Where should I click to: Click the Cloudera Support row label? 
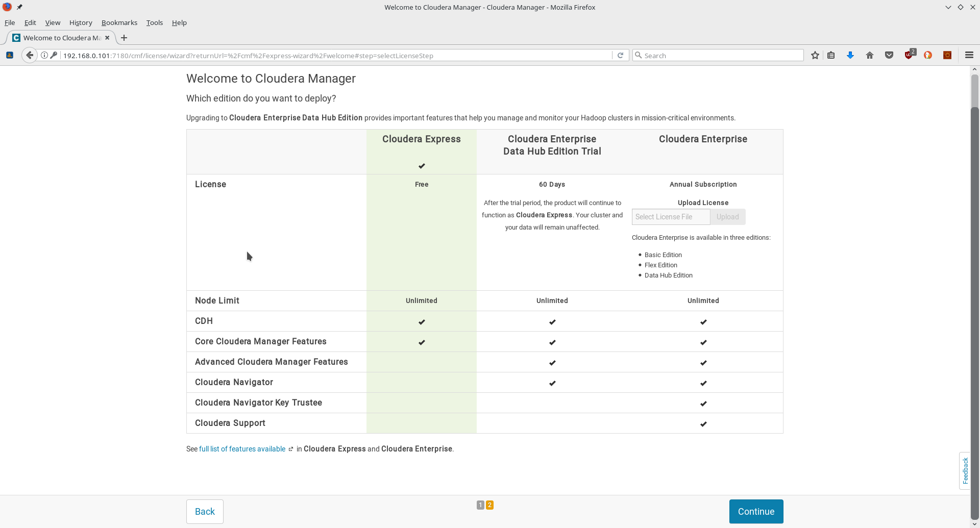(x=230, y=423)
